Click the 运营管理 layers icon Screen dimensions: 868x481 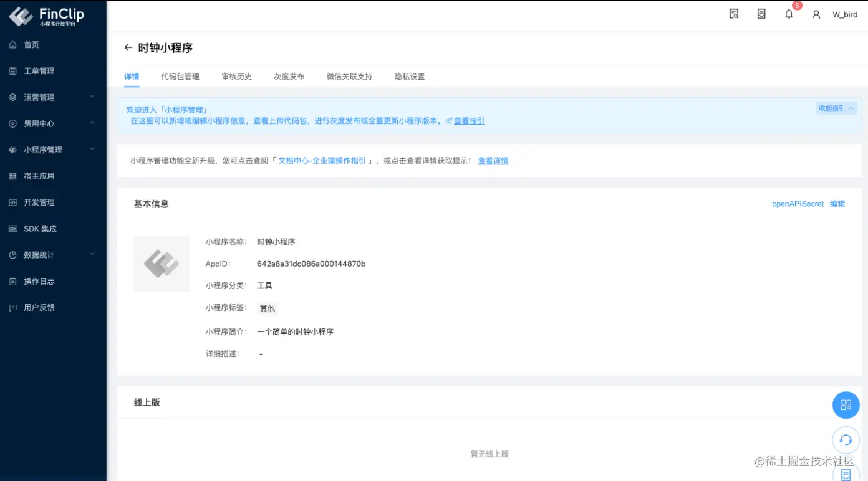13,97
